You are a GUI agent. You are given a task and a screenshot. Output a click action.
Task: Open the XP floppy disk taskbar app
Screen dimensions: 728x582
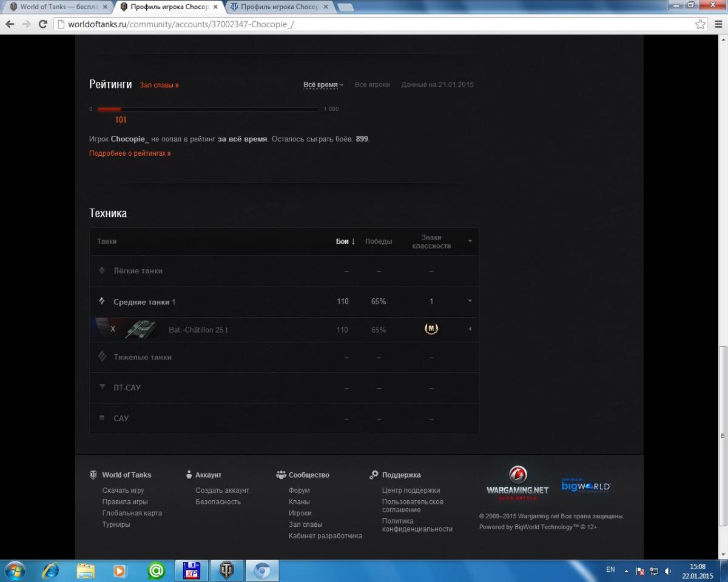191,570
